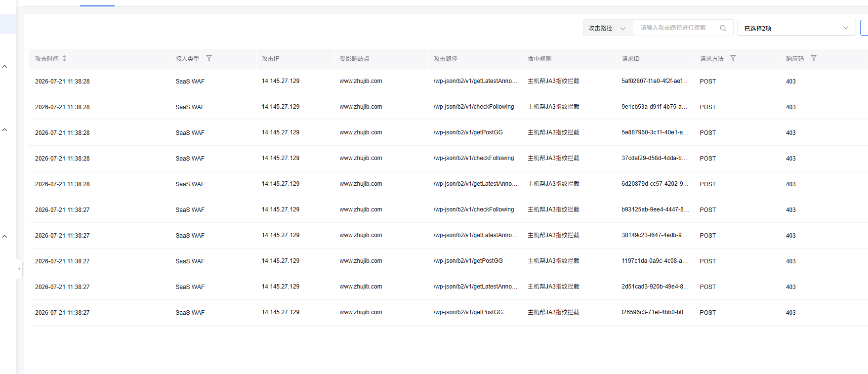
Task: Click request ID f26596c3-71ef-4bb0-b0…
Action: coord(655,312)
